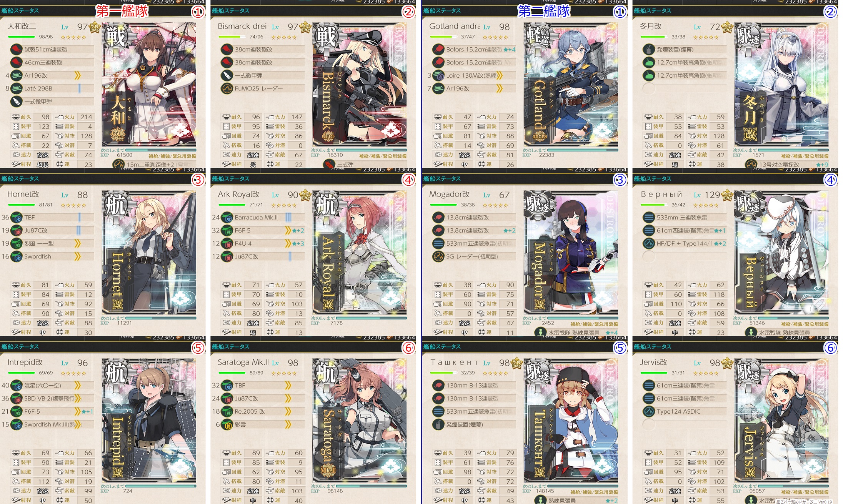Click the smoke generator icon on 冬月改's first slot
The width and height of the screenshot is (843, 504).
coord(649,49)
